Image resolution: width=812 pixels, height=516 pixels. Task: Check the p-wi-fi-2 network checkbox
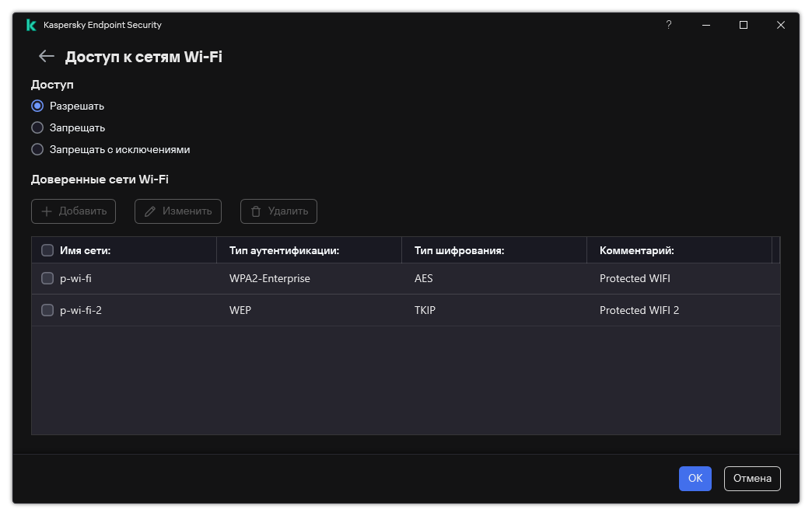pyautogui.click(x=47, y=310)
